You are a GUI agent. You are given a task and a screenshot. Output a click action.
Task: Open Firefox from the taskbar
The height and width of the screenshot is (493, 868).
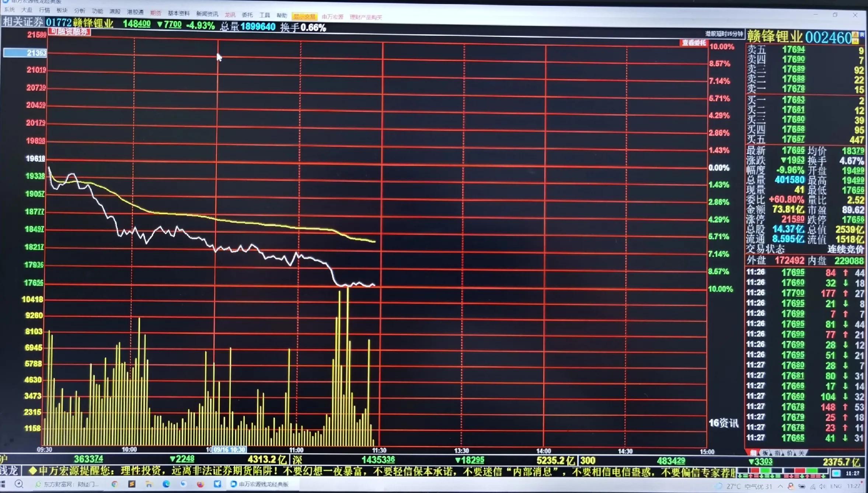(x=200, y=484)
